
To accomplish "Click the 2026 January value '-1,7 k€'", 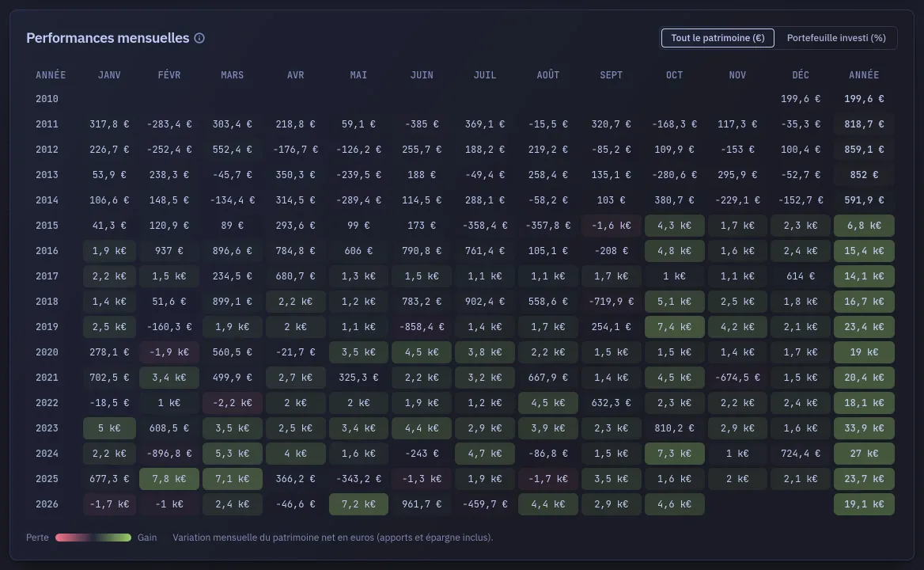I will 109,504.
